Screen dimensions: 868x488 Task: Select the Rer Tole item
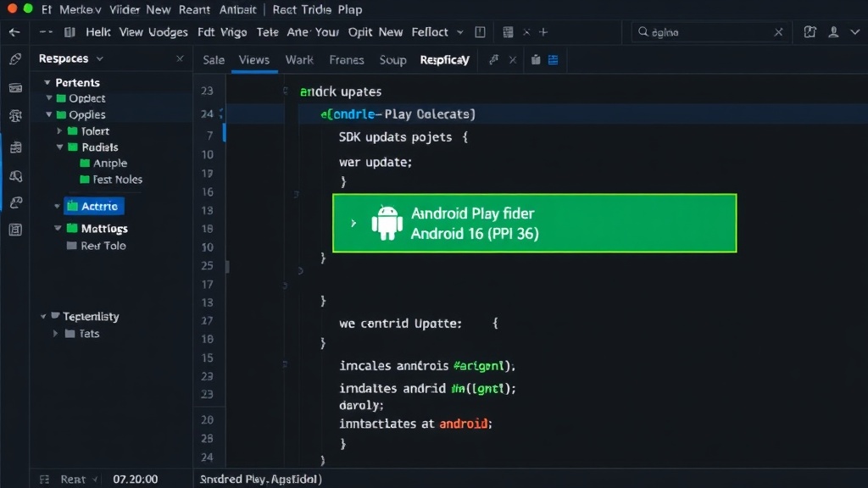[103, 246]
